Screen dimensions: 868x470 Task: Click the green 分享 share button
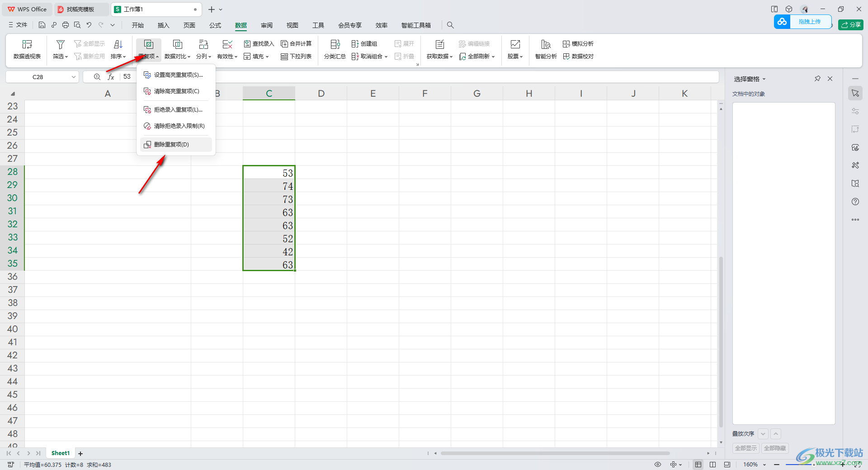pyautogui.click(x=851, y=25)
